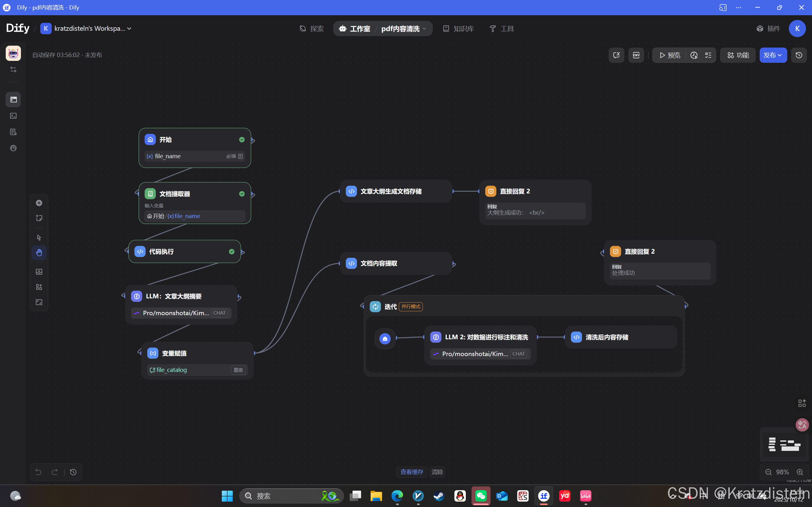The image size is (812, 507).
Task: Click the undo arrow icon
Action: pyautogui.click(x=38, y=472)
